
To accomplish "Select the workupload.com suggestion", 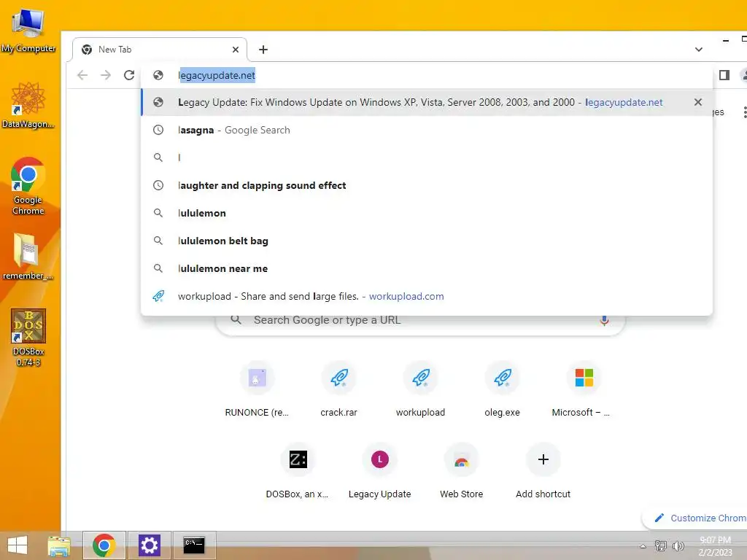I will pyautogui.click(x=427, y=296).
